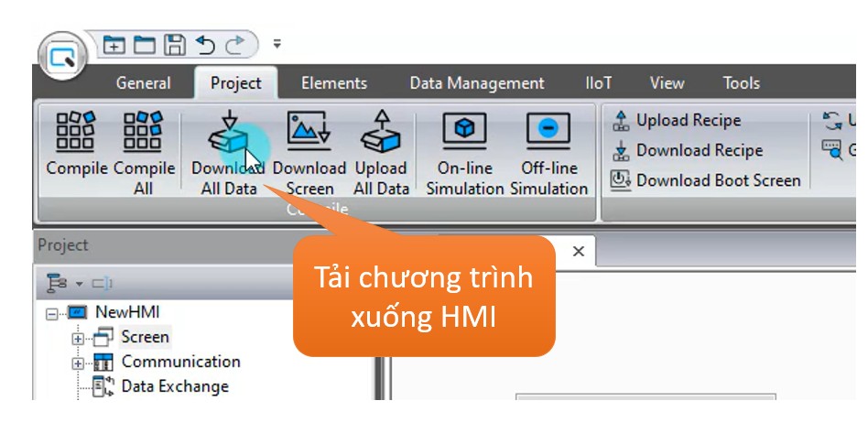Click Download All Data

click(228, 152)
